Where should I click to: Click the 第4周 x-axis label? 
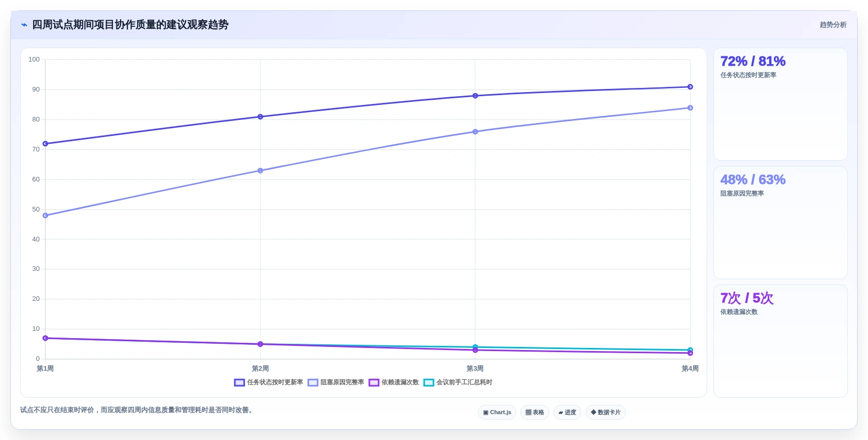pyautogui.click(x=690, y=369)
